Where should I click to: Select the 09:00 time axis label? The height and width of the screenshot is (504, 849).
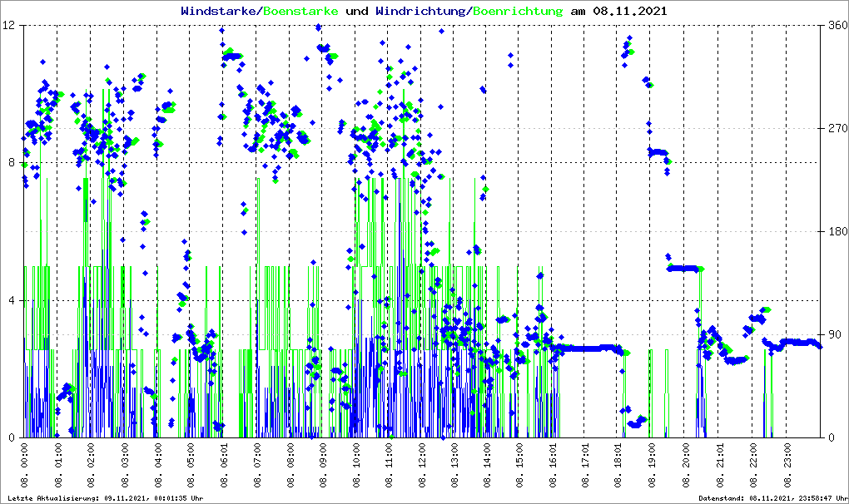point(322,466)
